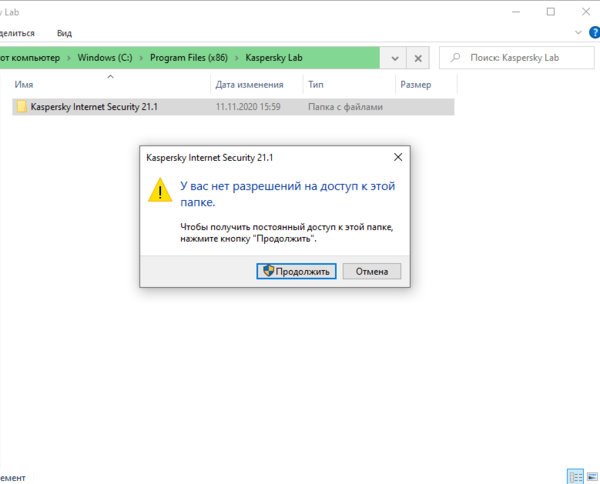Click the UAC shield icon on Продолжить
600x484 pixels.
click(x=269, y=271)
